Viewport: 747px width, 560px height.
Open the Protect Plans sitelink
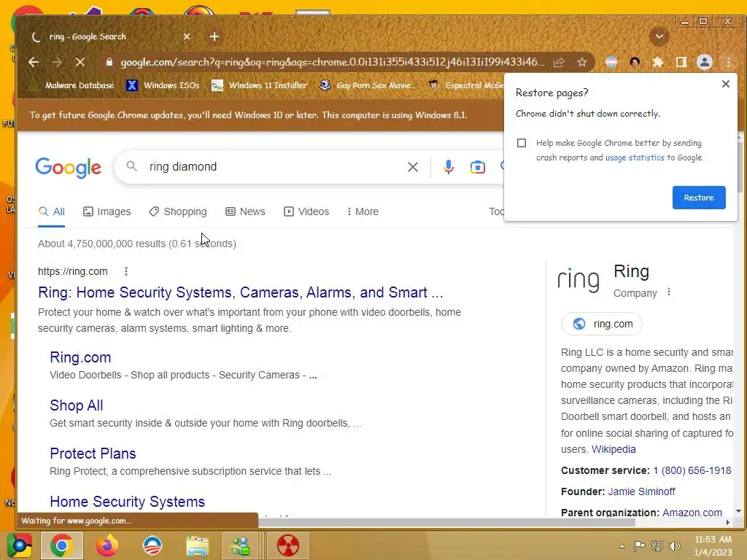coord(93,454)
